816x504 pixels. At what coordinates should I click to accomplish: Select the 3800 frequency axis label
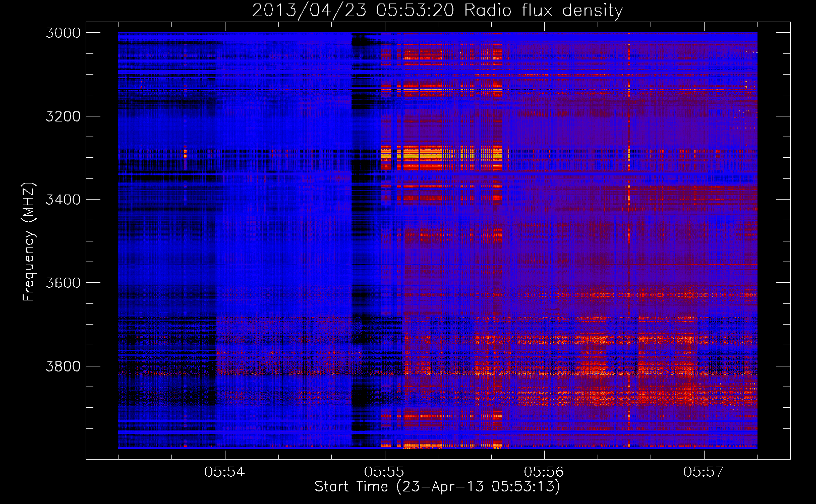tap(63, 366)
